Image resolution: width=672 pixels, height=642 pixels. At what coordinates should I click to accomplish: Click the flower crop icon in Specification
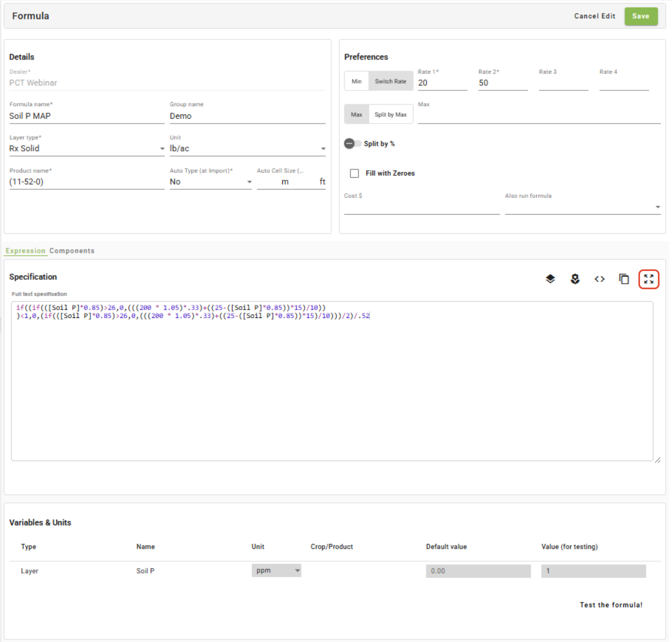point(575,279)
